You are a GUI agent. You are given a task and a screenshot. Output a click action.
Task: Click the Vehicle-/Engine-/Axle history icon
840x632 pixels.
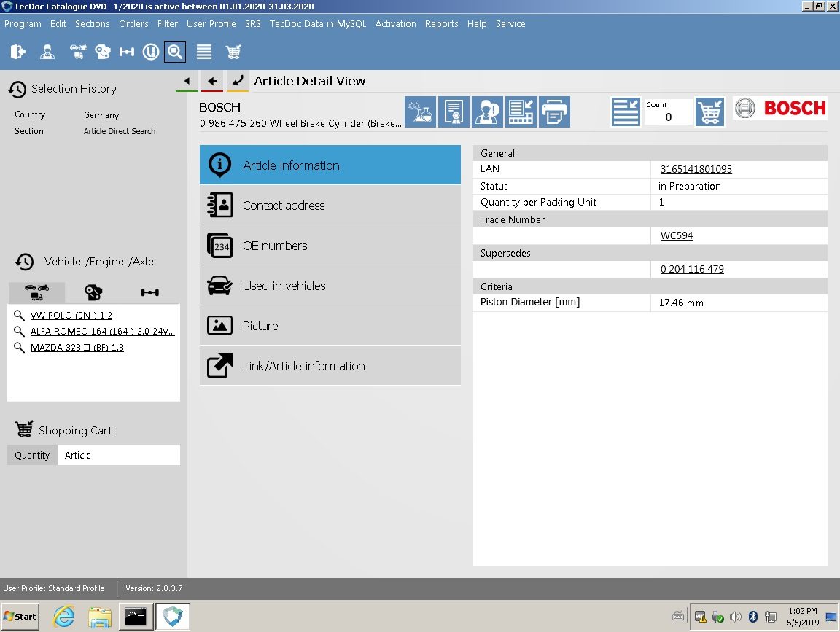click(x=25, y=262)
